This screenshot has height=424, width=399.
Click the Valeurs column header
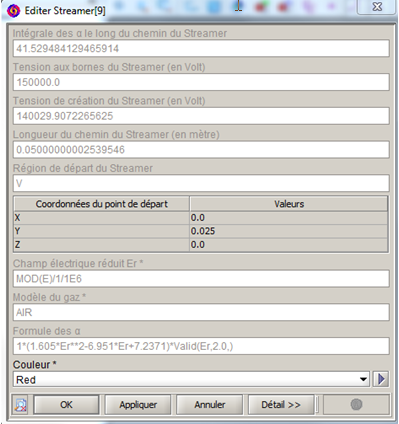(x=289, y=204)
